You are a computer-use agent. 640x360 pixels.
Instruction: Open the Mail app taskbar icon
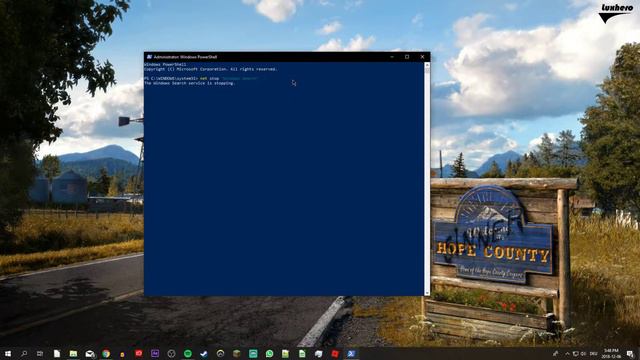[90, 353]
